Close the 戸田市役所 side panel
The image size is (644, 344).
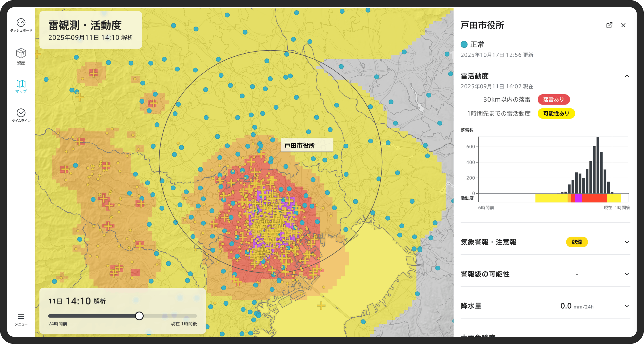pos(623,25)
